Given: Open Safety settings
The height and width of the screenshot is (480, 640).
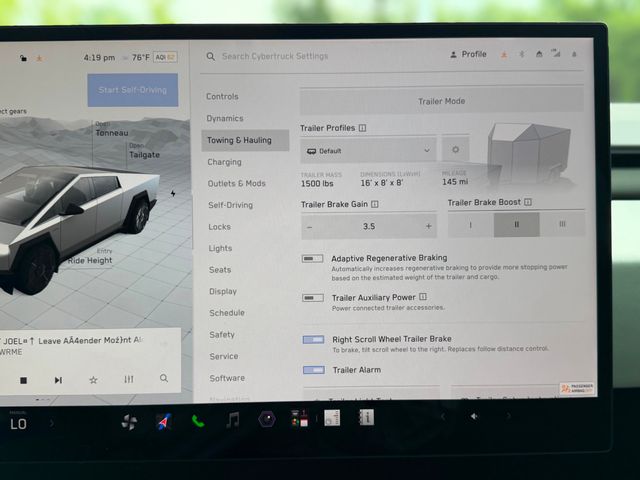Looking at the screenshot, I should click(x=222, y=335).
